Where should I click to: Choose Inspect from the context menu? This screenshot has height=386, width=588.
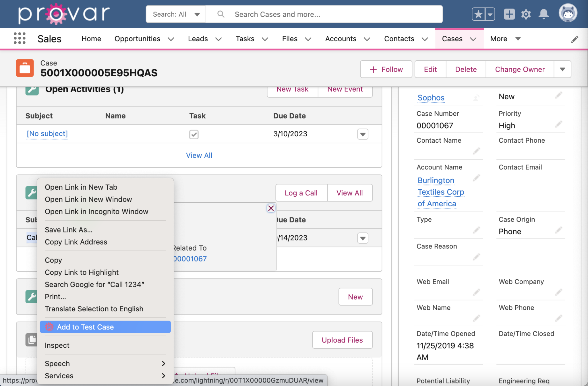pos(57,345)
